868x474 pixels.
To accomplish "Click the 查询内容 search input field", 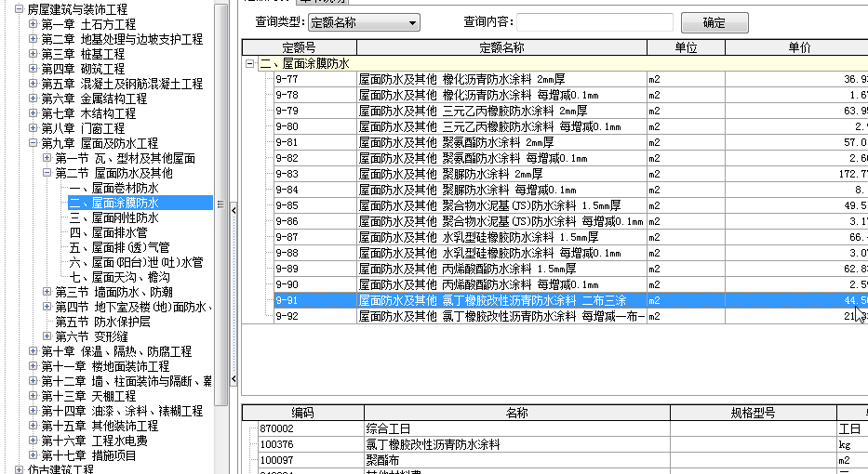I will [594, 22].
